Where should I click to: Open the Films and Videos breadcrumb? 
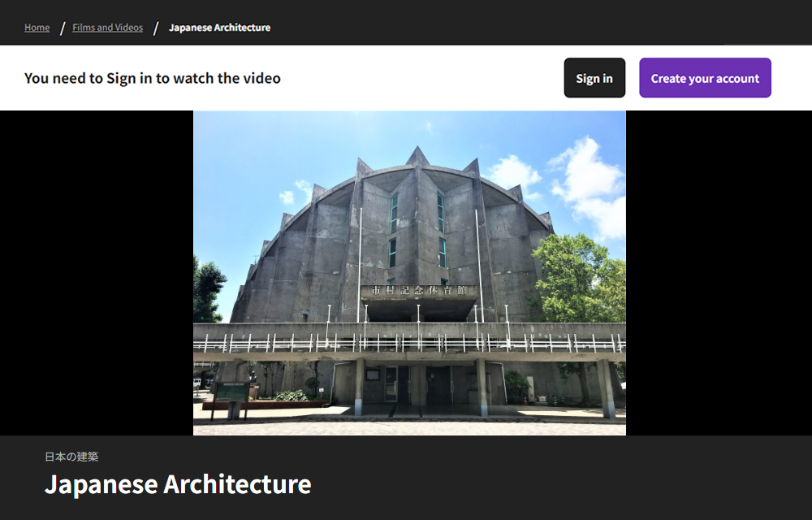point(108,28)
